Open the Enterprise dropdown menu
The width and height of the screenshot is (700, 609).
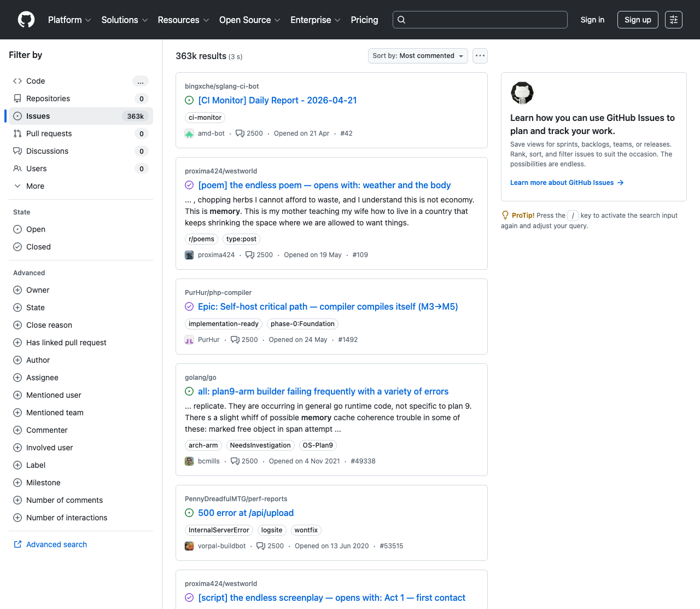[316, 20]
